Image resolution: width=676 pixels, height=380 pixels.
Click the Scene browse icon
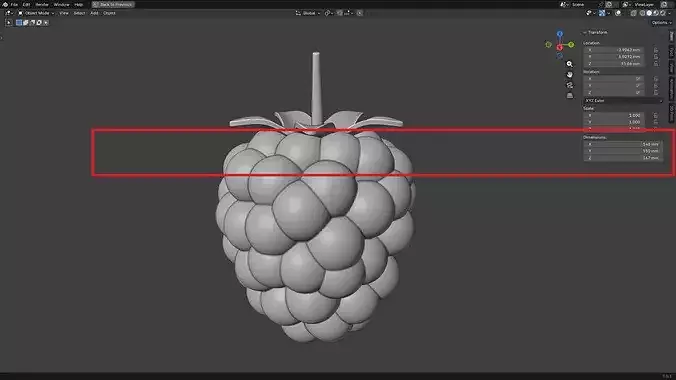[x=564, y=4]
